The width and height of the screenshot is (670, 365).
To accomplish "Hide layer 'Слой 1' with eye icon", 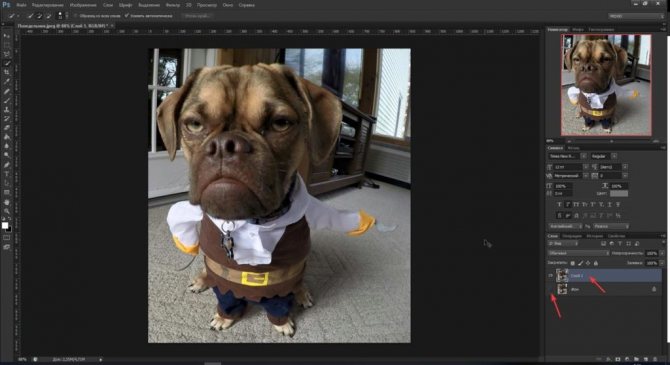I will click(x=550, y=276).
